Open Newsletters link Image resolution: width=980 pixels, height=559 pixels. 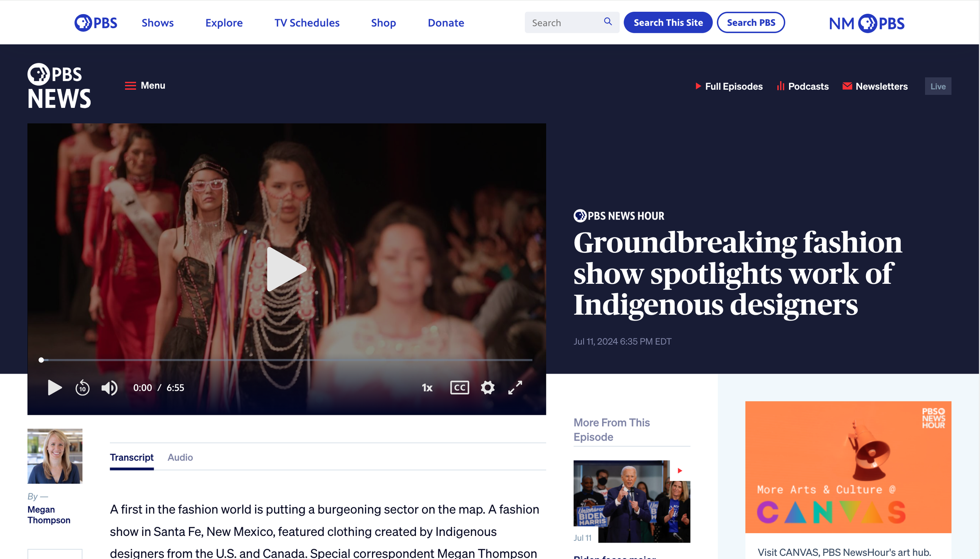click(x=875, y=86)
